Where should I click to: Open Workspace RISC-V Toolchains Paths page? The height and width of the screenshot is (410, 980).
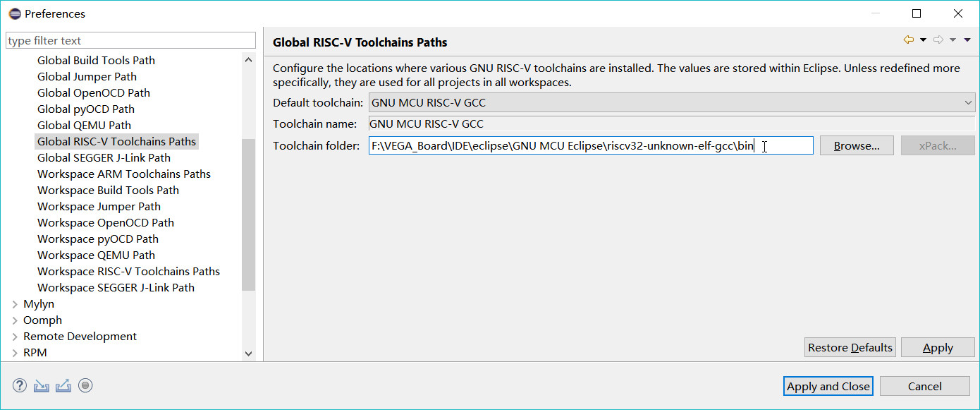[128, 272]
